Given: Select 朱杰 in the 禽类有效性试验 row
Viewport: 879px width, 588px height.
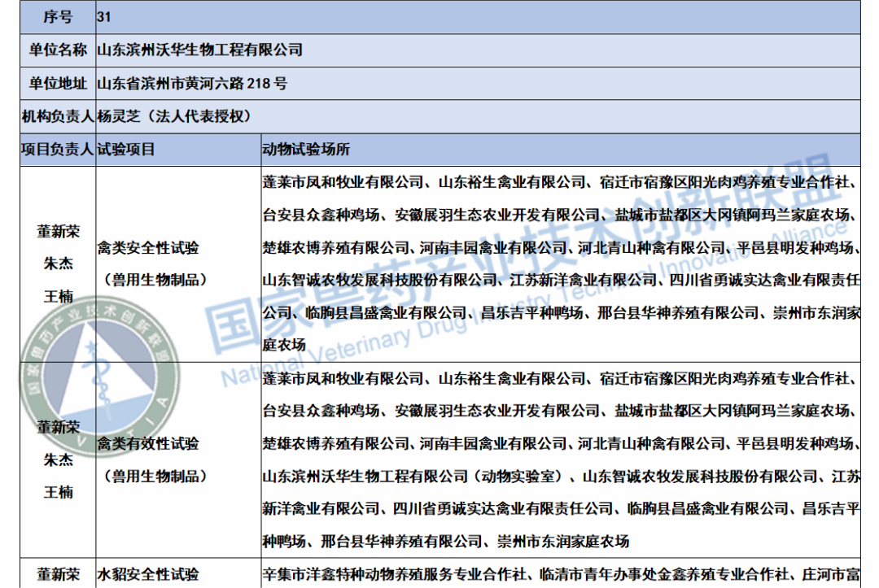Looking at the screenshot, I should 59,460.
